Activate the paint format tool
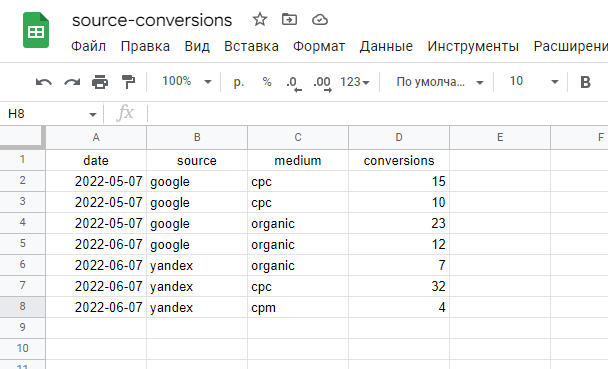Screen dimensions: 608x369 (128, 82)
